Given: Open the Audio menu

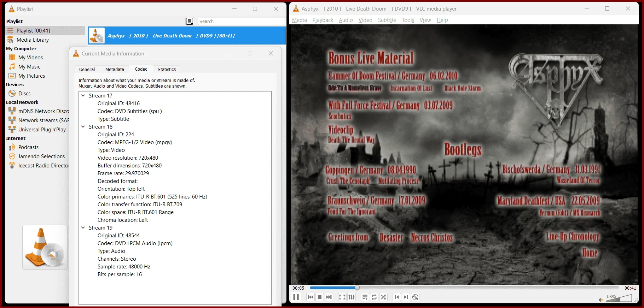Looking at the screenshot, I should (x=346, y=20).
